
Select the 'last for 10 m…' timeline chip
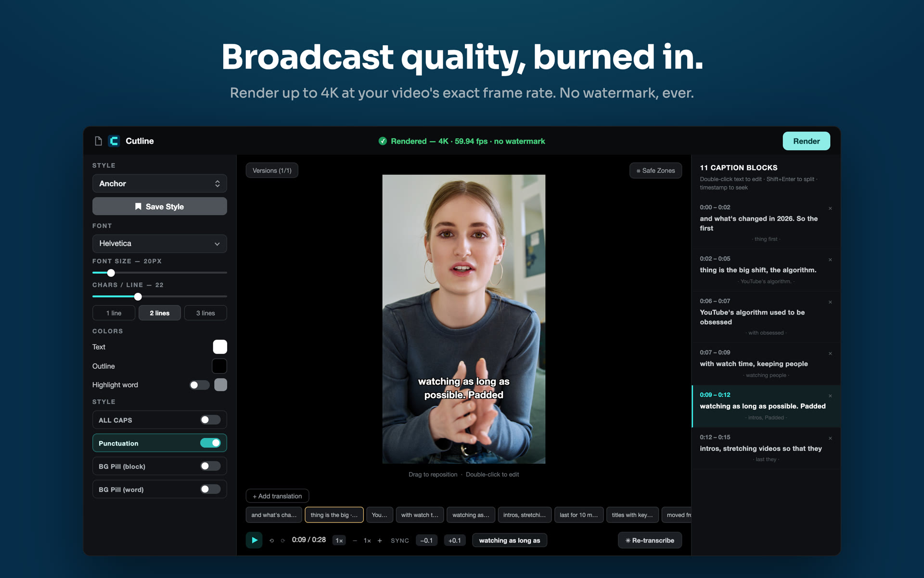click(x=579, y=515)
